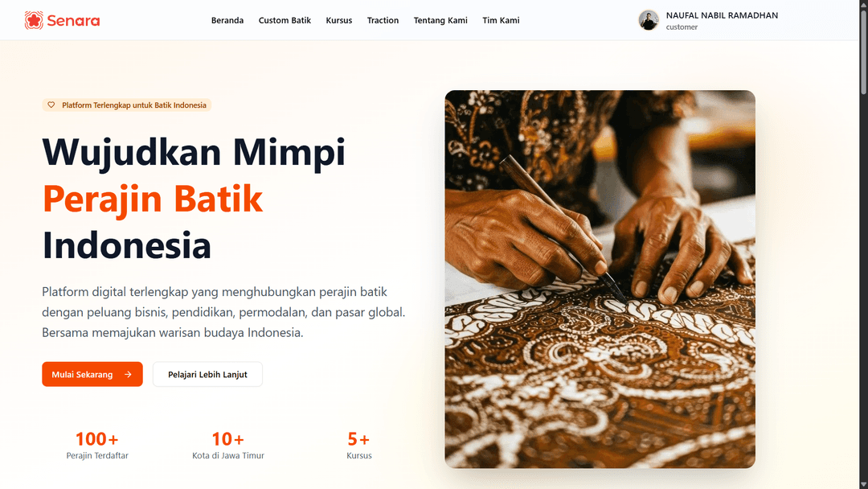The width and height of the screenshot is (868, 489).
Task: Open the Custom Batik page
Action: coord(285,20)
